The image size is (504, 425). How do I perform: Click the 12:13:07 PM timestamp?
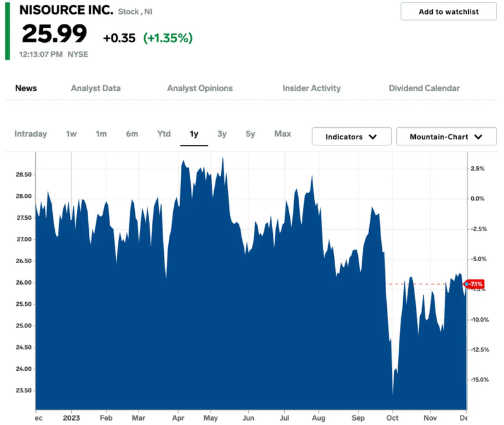tap(41, 54)
